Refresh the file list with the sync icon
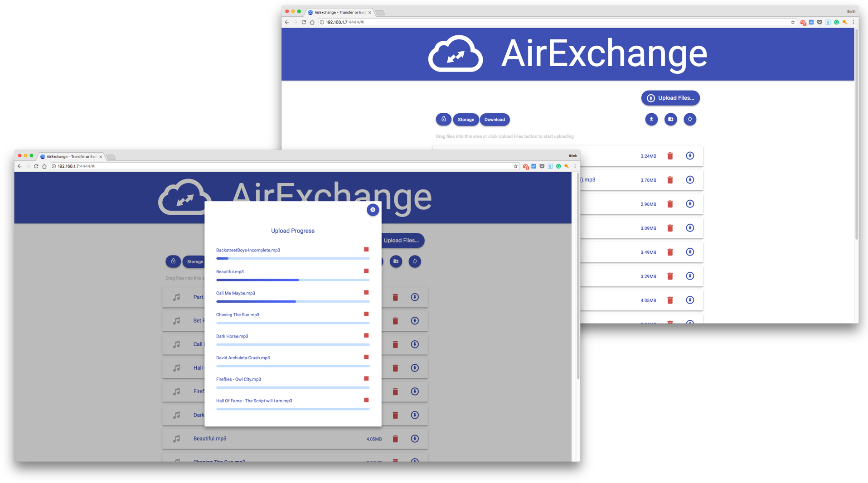 [690, 119]
